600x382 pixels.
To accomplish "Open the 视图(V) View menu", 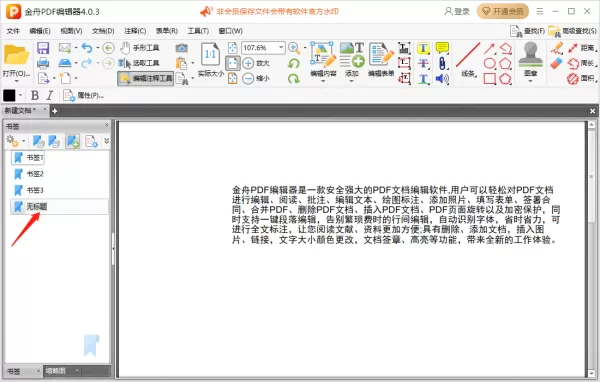I will click(71, 31).
